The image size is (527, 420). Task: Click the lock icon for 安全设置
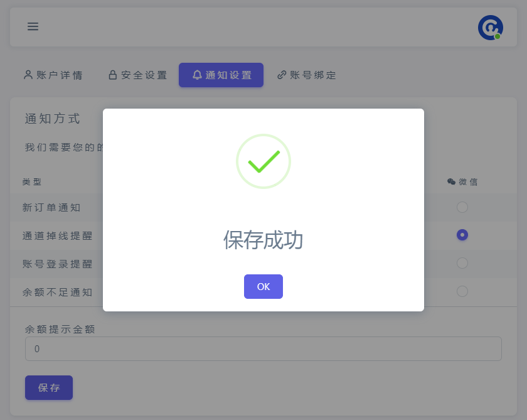click(x=113, y=75)
